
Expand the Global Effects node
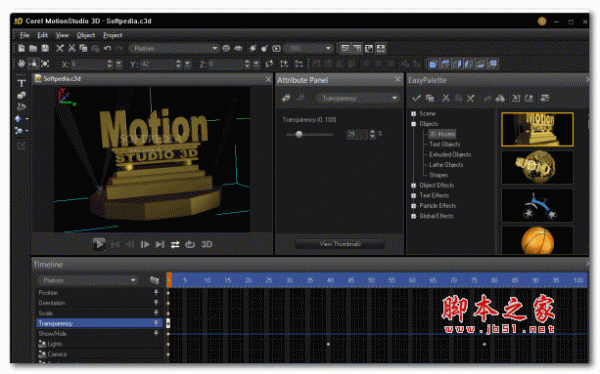pos(414,216)
